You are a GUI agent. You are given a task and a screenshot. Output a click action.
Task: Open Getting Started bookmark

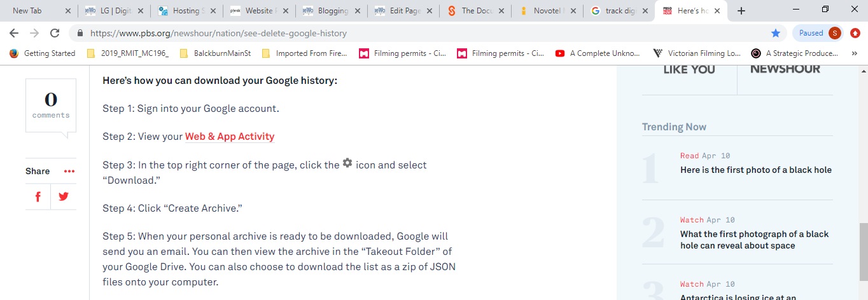click(43, 53)
